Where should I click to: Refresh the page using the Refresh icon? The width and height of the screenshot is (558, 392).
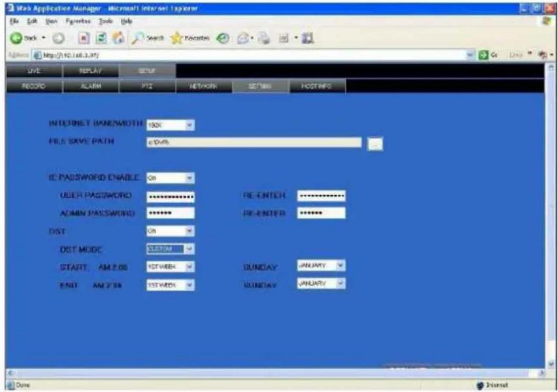point(101,38)
